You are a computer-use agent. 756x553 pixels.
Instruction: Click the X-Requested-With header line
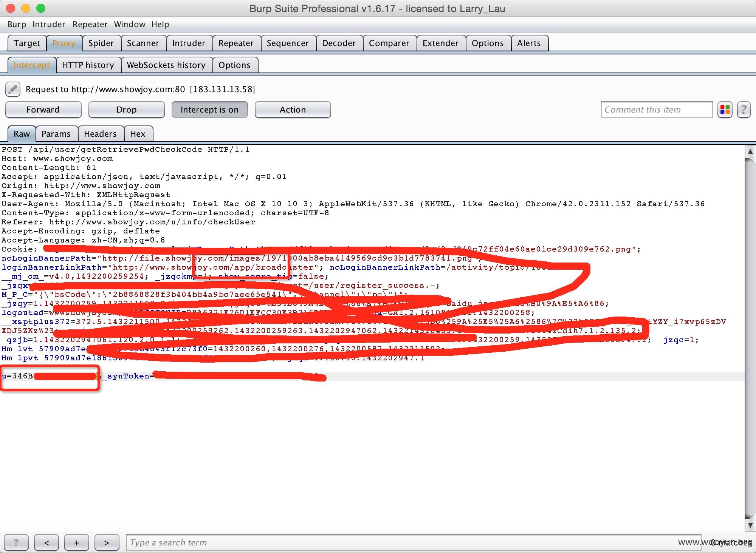pyautogui.click(x=86, y=195)
